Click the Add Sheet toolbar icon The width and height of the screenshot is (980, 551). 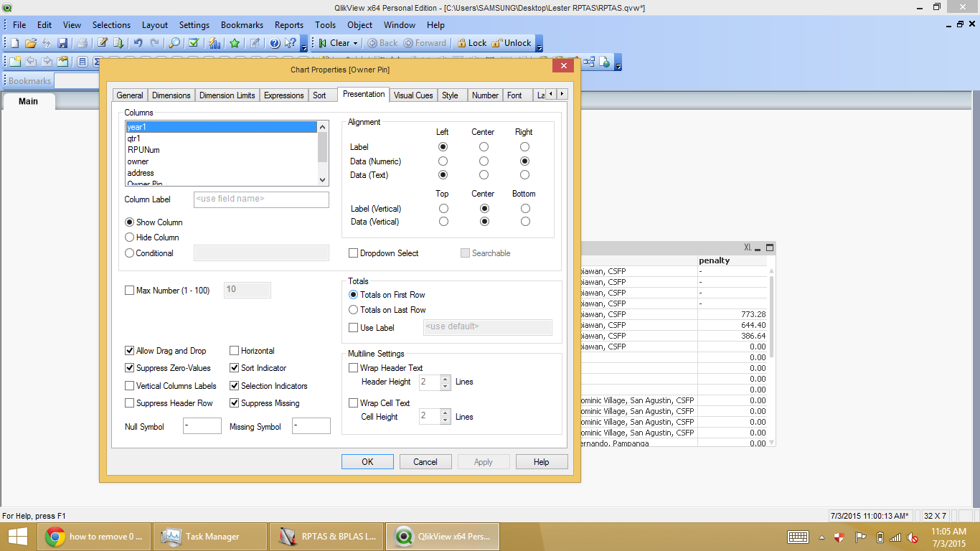click(x=14, y=62)
